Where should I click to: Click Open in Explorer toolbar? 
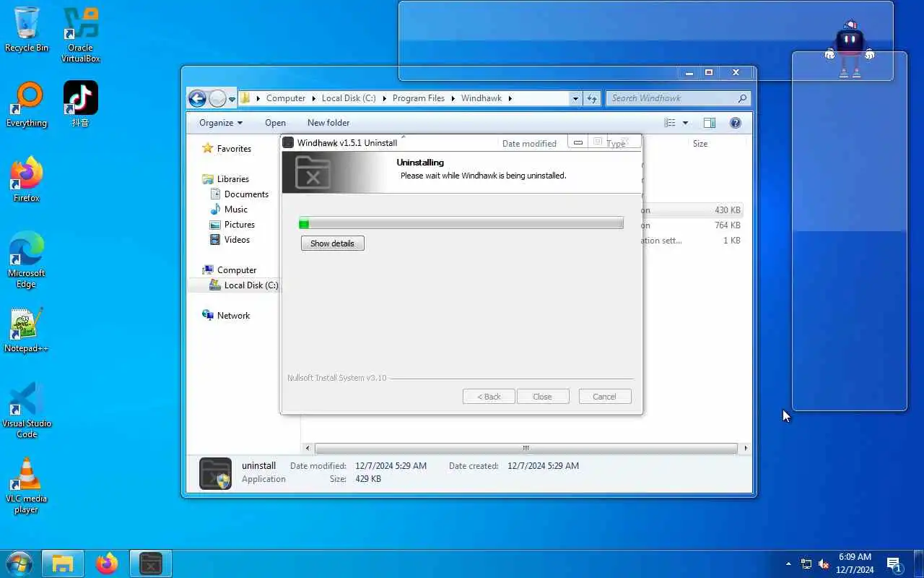click(275, 123)
